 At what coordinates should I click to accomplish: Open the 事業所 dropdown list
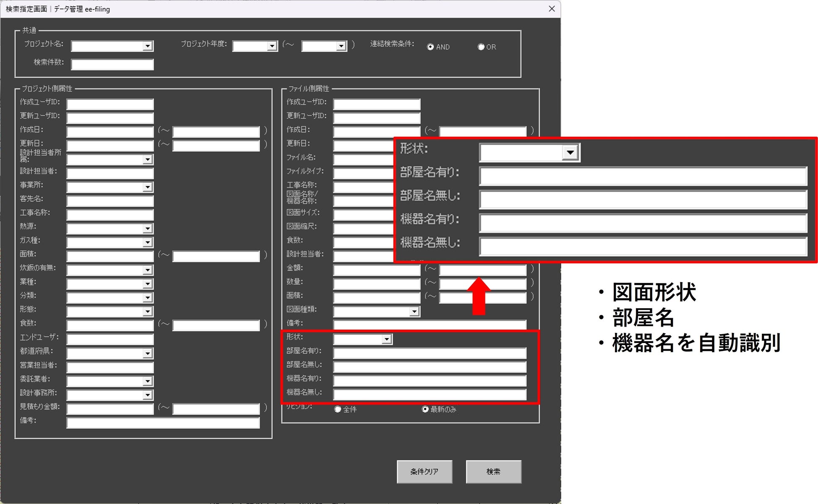click(x=147, y=187)
